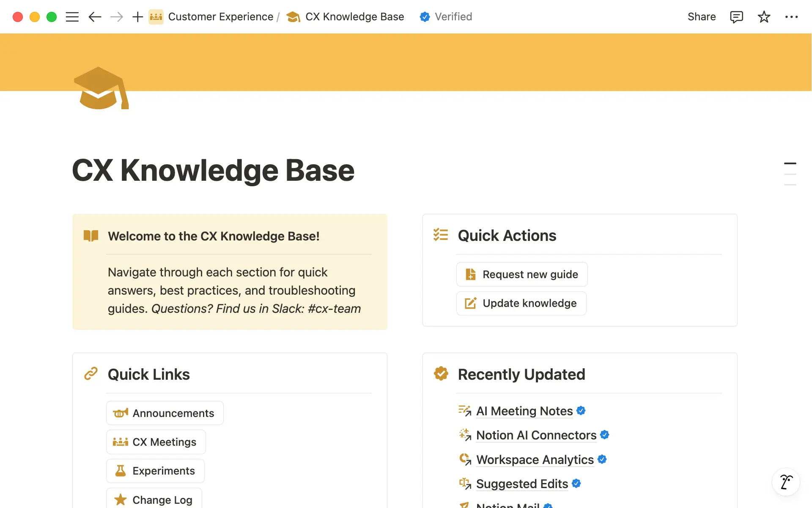Expand the table of contents on the right
Screen dimensions: 812x508
(790, 174)
